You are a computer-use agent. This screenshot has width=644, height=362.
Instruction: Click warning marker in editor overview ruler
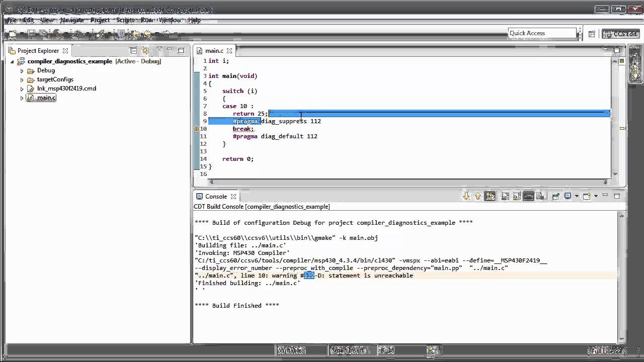click(x=622, y=128)
